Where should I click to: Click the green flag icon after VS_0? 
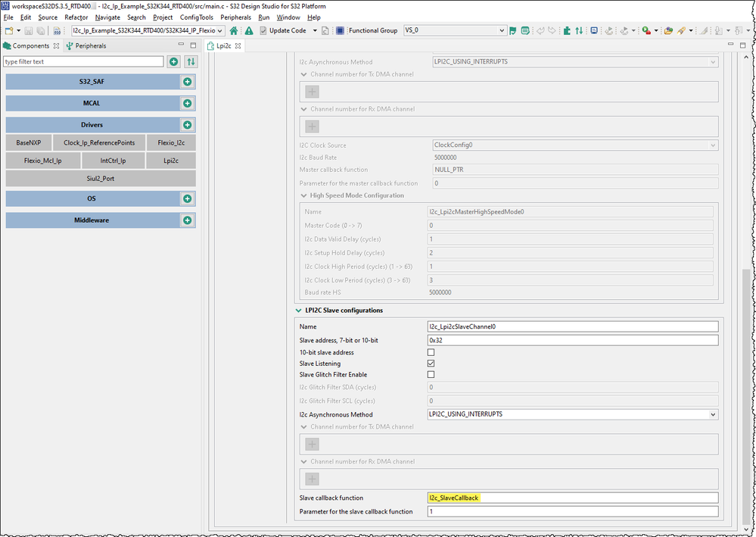pos(513,30)
